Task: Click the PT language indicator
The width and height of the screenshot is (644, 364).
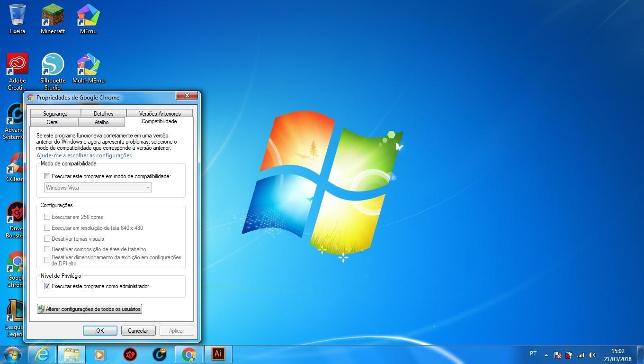Action: 533,354
